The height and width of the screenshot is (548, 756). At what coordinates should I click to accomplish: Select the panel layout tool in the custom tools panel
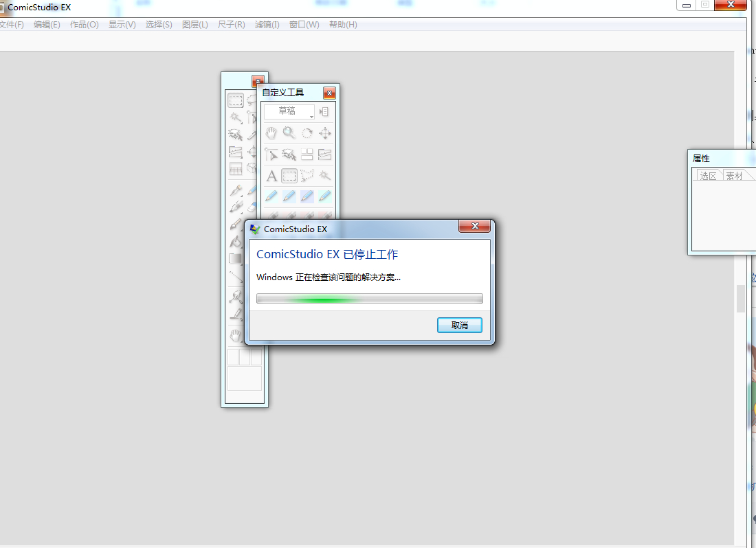point(307,154)
